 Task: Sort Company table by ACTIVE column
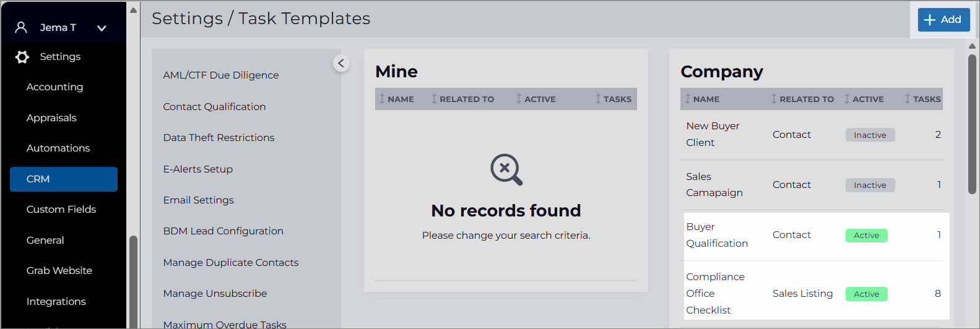coord(864,99)
